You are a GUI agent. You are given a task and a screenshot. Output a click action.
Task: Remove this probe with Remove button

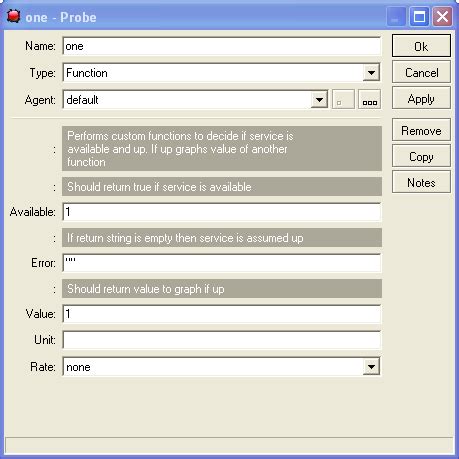[x=421, y=130]
